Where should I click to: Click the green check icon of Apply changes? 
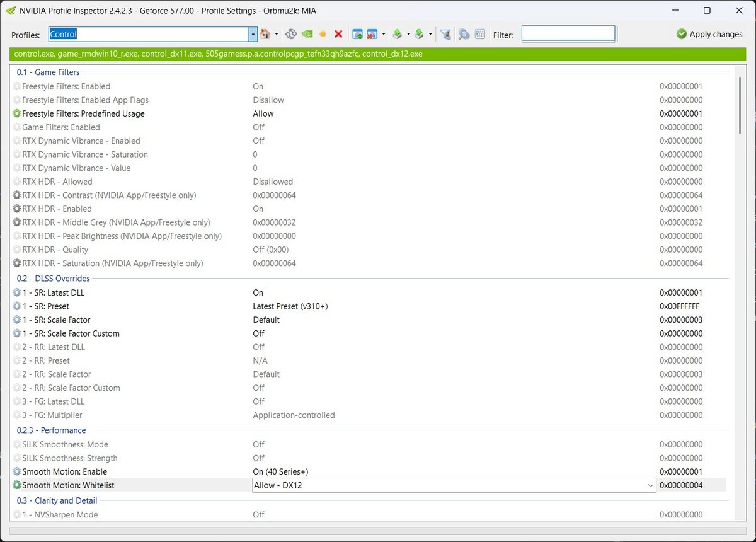682,34
